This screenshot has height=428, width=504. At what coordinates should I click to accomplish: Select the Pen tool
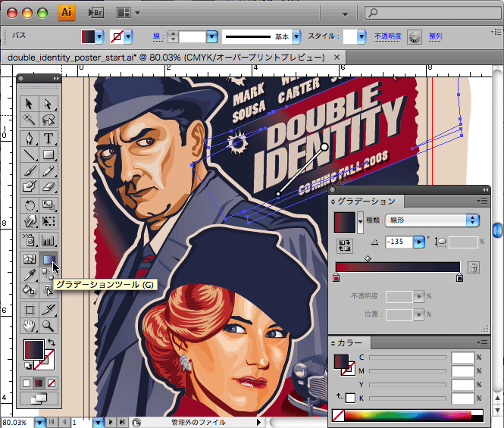[x=30, y=139]
